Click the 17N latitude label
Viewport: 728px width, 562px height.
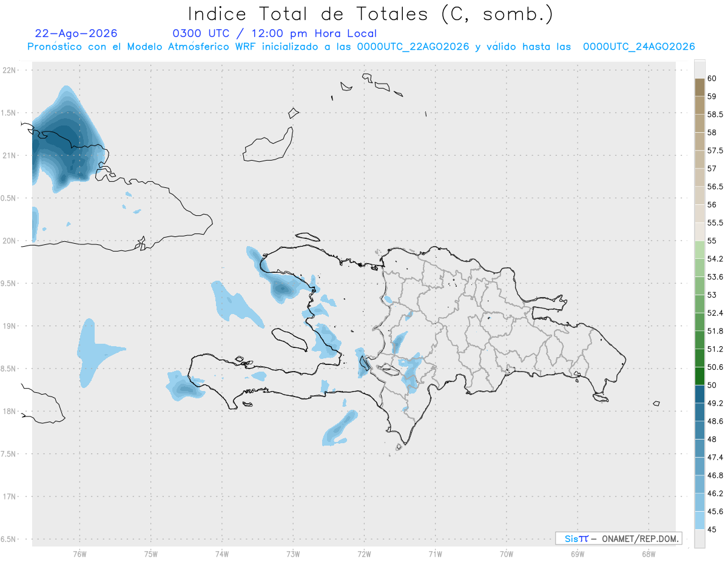coord(10,497)
